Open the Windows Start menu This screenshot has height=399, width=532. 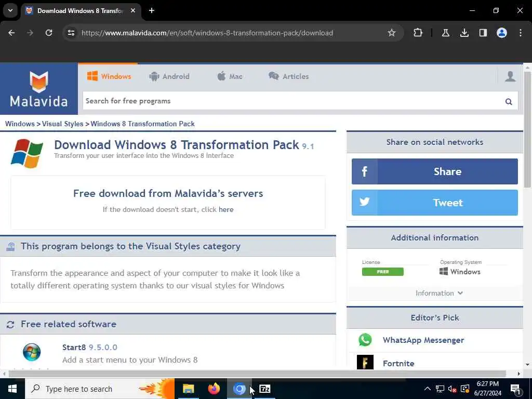pyautogui.click(x=12, y=389)
